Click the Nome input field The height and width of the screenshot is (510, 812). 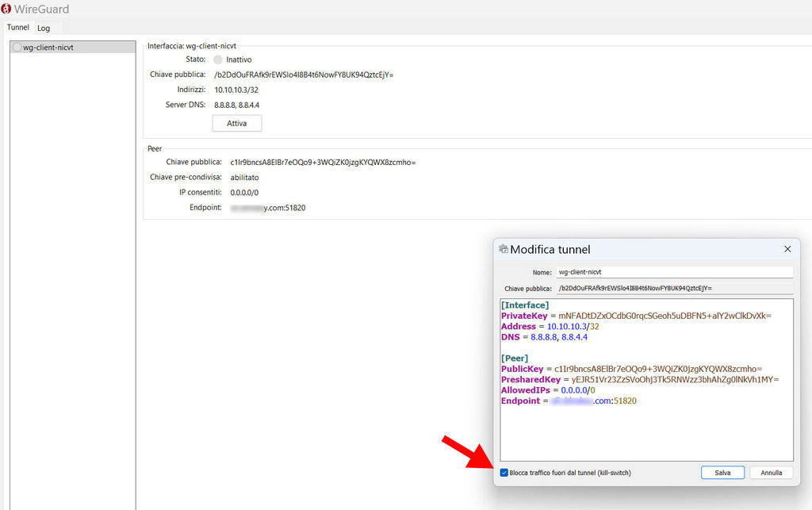[x=675, y=272]
